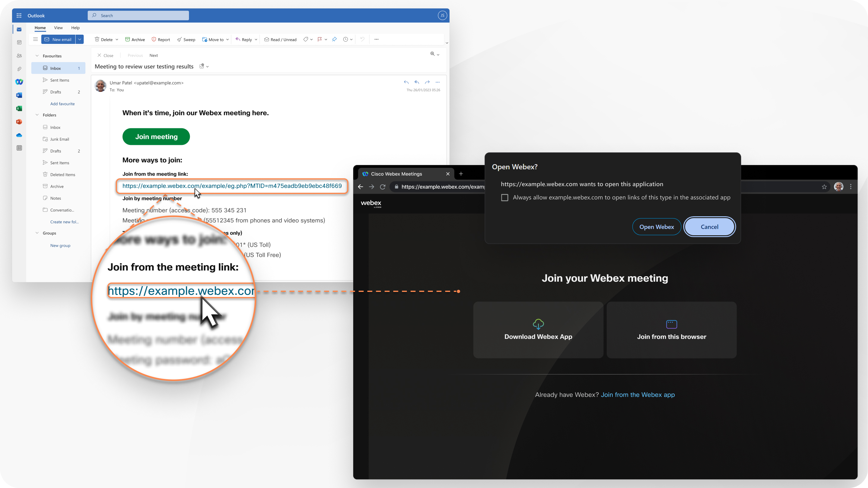
Task: Expand Folders section in left sidebar
Action: (37, 115)
